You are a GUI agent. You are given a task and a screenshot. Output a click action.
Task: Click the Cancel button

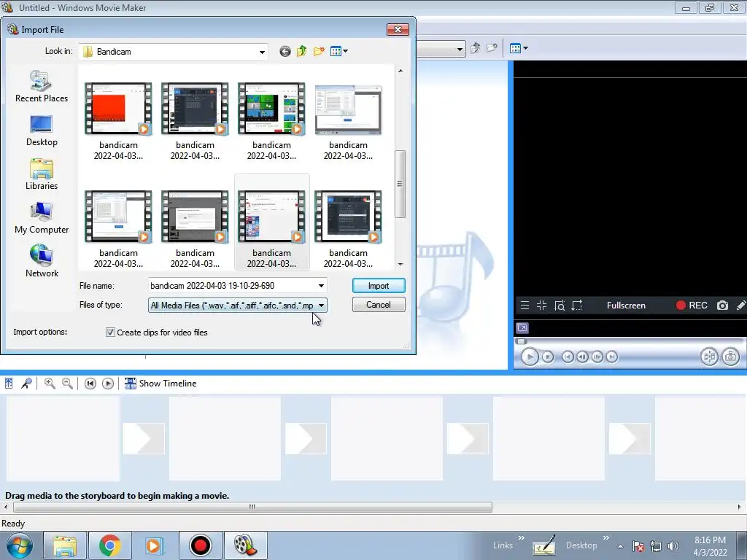(379, 305)
